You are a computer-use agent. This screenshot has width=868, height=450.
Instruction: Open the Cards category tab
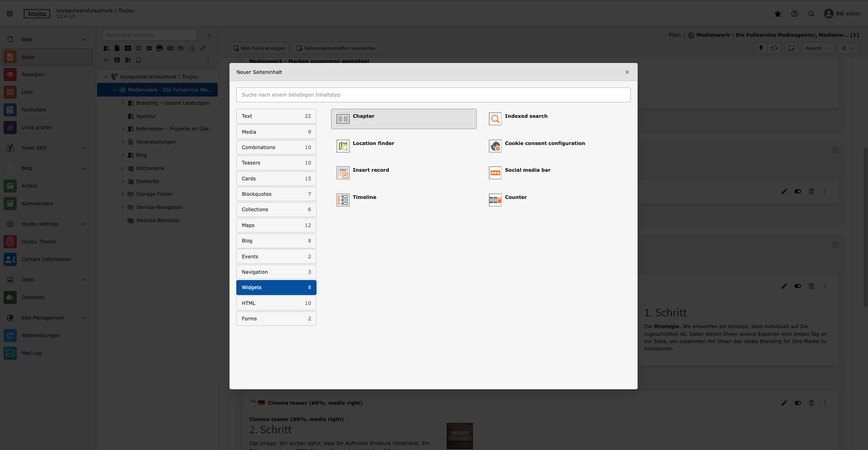pyautogui.click(x=276, y=179)
